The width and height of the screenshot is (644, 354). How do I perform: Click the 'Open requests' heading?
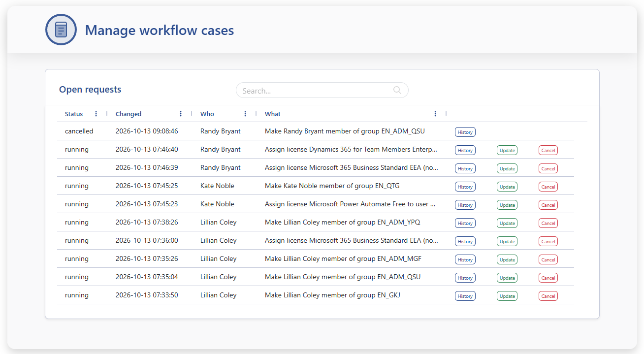pos(90,90)
